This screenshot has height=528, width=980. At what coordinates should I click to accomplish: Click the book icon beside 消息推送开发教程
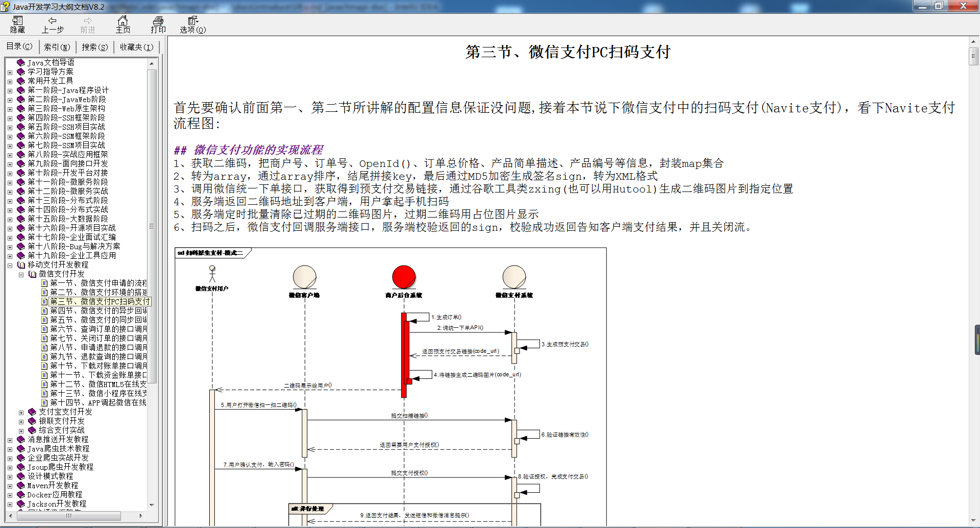coord(21,440)
